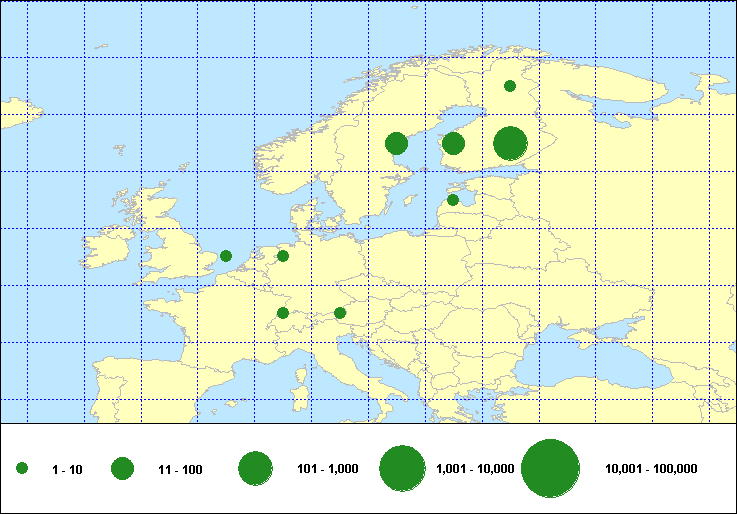Click the green dot over the Netherlands

(283, 256)
